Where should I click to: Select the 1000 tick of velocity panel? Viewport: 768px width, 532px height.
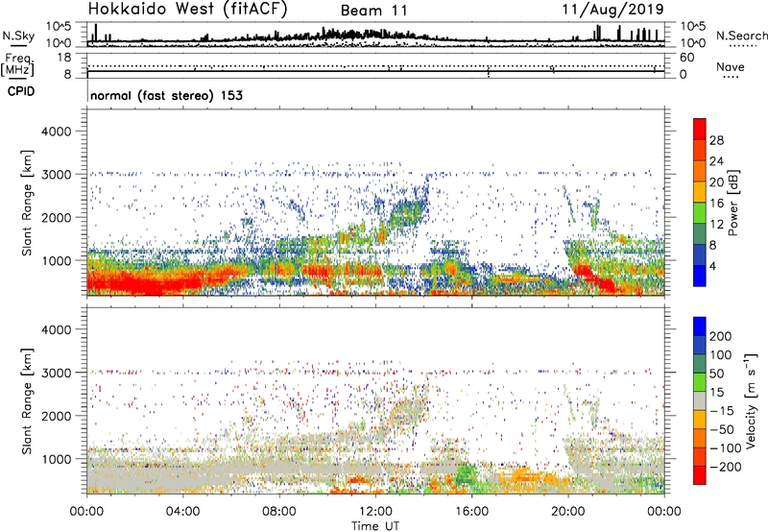point(57,459)
